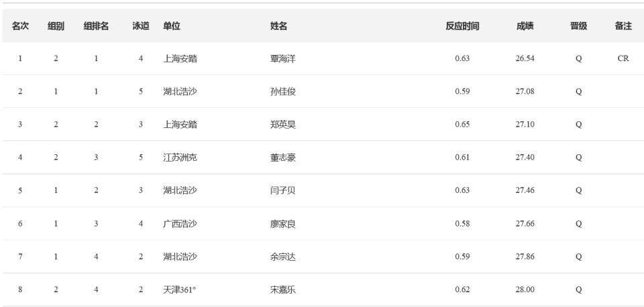The height and width of the screenshot is (307, 644).
Task: Click the result time 26.54
Action: [x=525, y=58]
